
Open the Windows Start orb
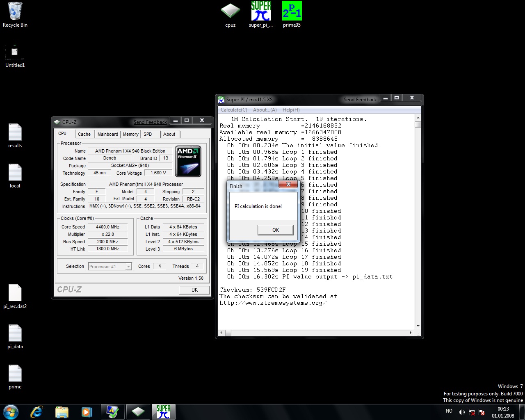coord(11,411)
